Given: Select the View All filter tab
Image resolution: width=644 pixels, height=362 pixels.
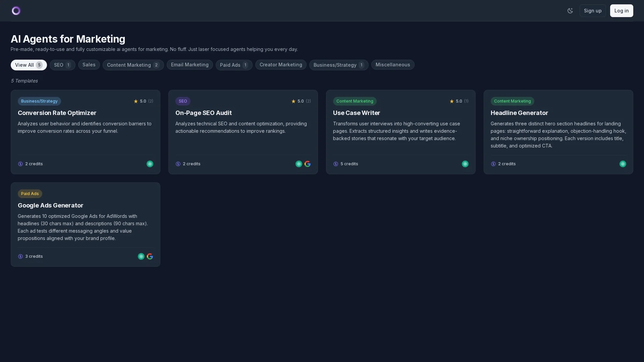Looking at the screenshot, I should click(x=29, y=65).
